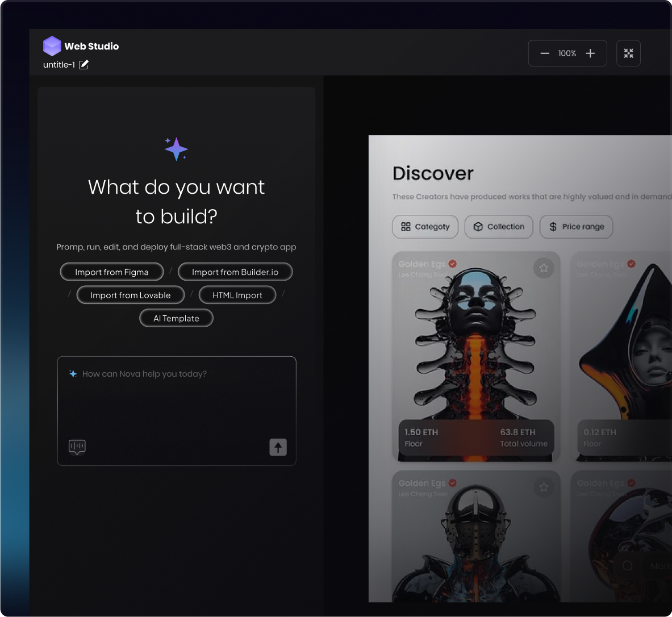Click the large gradient sparkle icon
This screenshot has width=672, height=617.
tap(176, 149)
